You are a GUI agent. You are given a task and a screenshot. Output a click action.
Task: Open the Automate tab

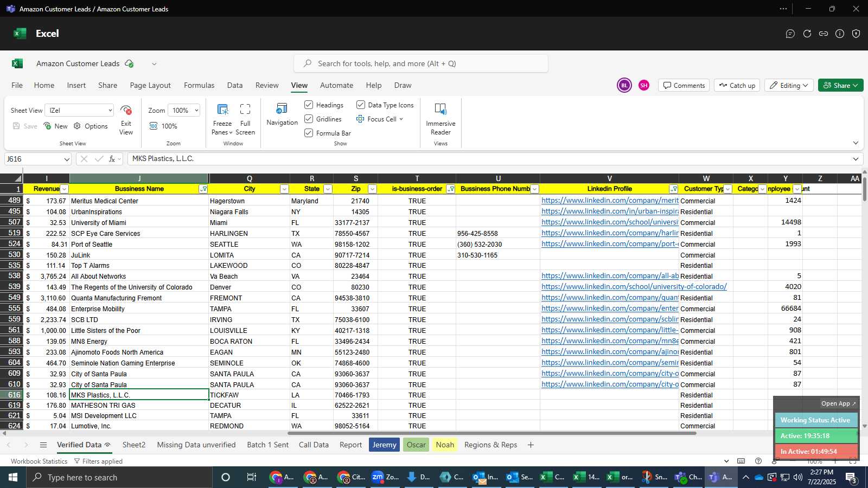336,85
